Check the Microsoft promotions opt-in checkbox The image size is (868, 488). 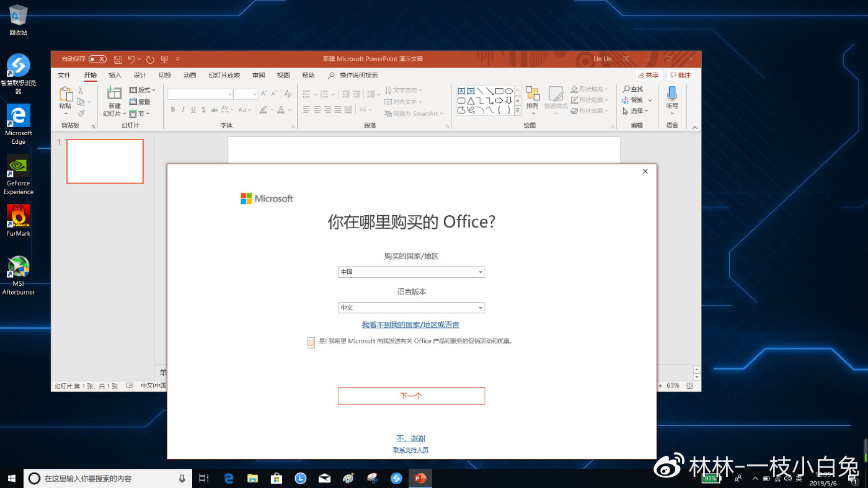point(311,342)
